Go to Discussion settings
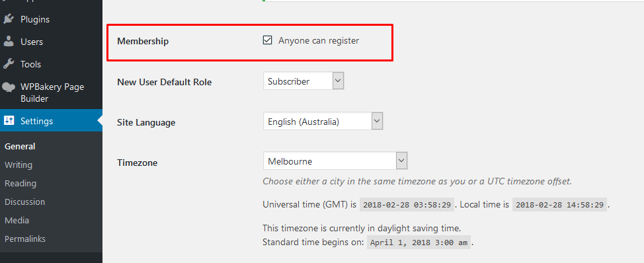 click(x=24, y=202)
